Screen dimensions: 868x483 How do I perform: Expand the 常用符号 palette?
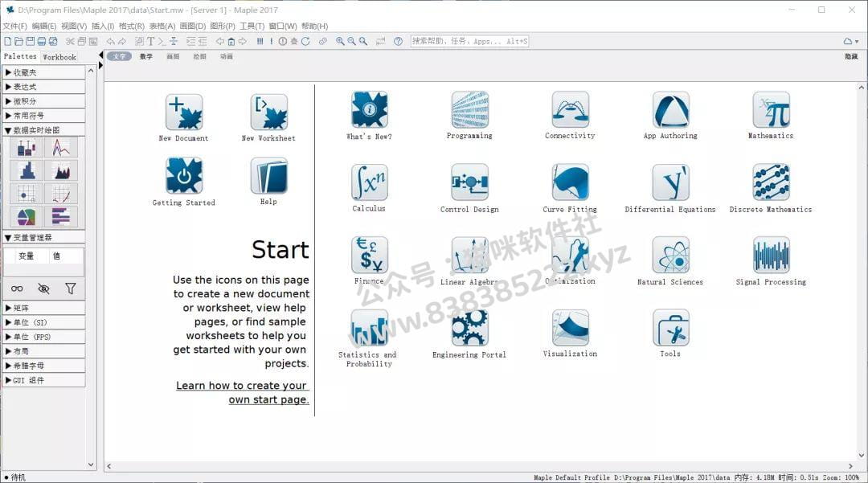(43, 116)
